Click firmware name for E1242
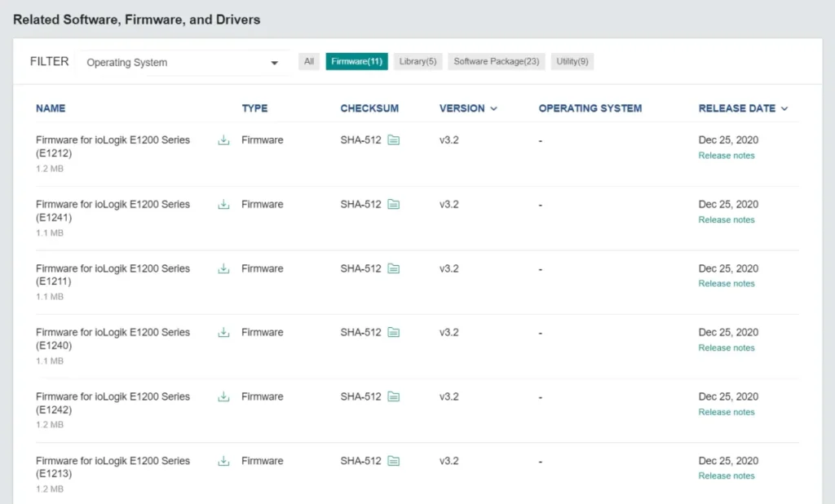835x504 pixels. [x=113, y=404]
